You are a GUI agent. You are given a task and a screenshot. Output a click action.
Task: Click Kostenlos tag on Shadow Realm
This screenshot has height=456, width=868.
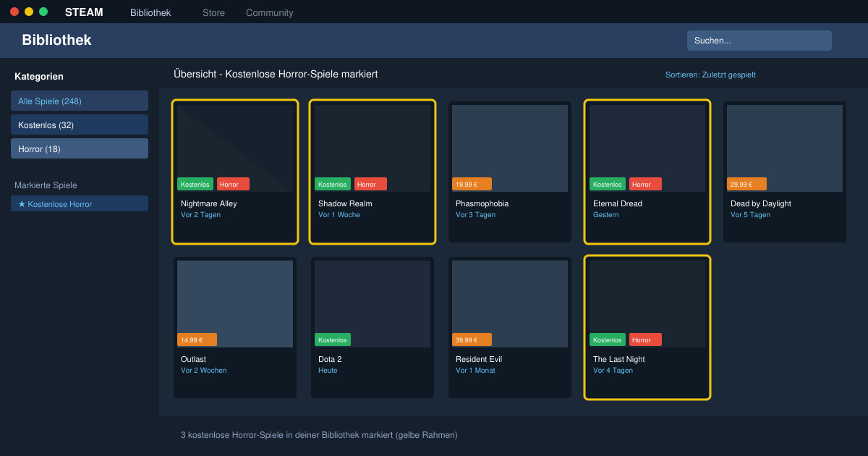coord(333,184)
